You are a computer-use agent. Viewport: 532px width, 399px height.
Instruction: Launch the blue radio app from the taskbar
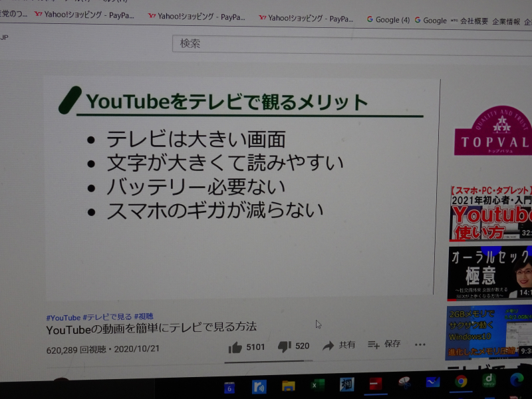coord(259,387)
